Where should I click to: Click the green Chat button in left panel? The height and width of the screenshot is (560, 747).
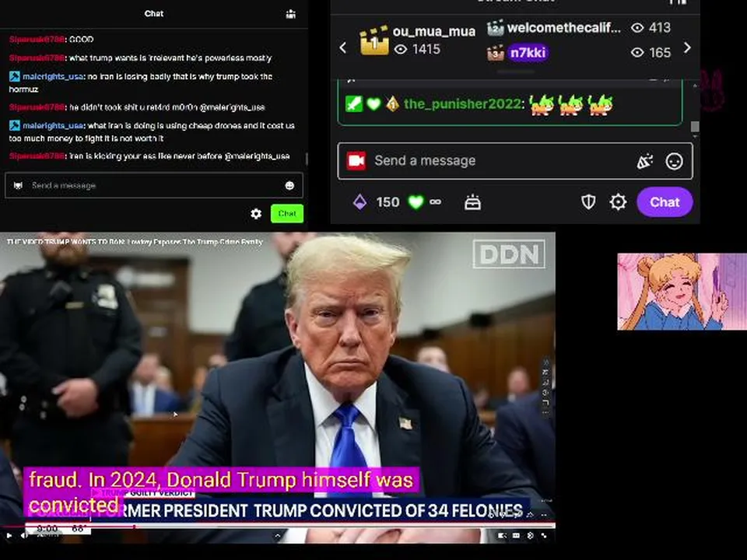(x=287, y=214)
